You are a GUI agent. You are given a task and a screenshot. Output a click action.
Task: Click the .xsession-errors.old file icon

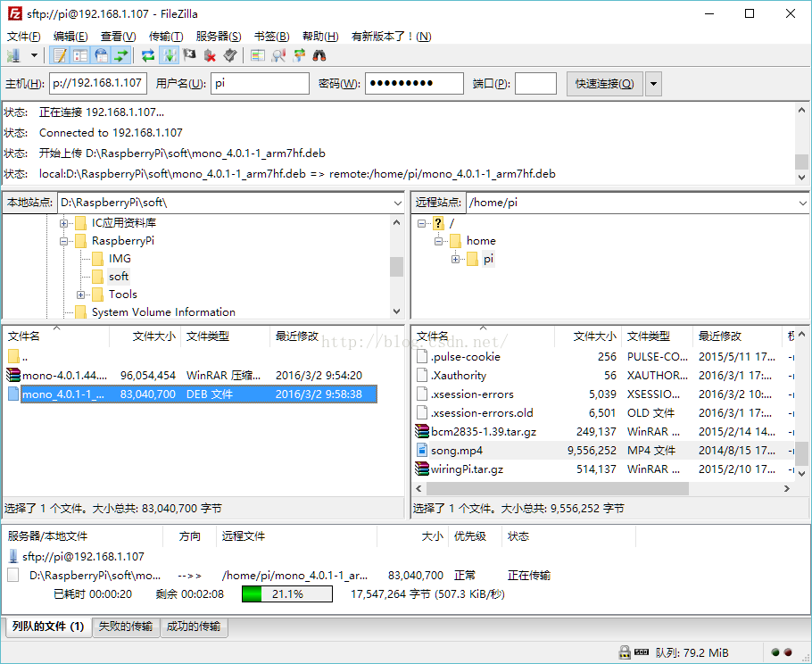tap(423, 412)
